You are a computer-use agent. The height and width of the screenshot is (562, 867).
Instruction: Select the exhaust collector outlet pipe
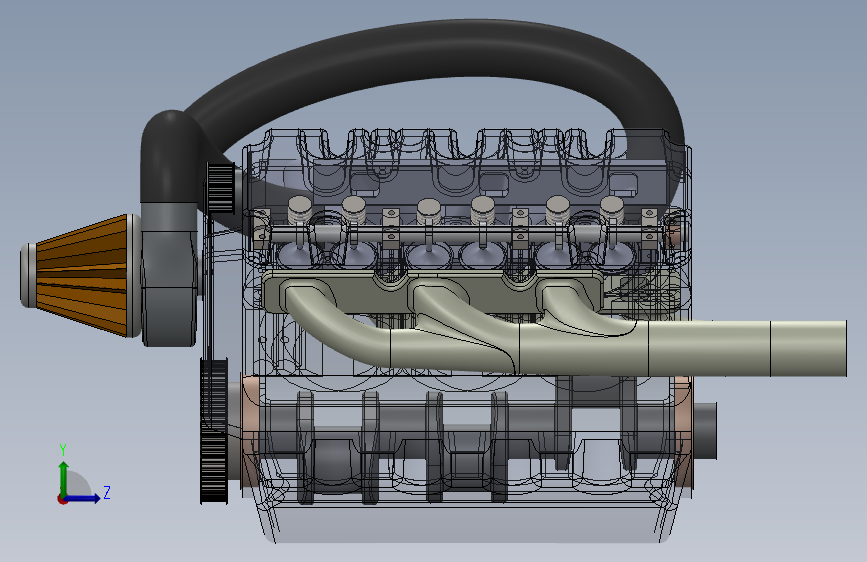click(746, 348)
